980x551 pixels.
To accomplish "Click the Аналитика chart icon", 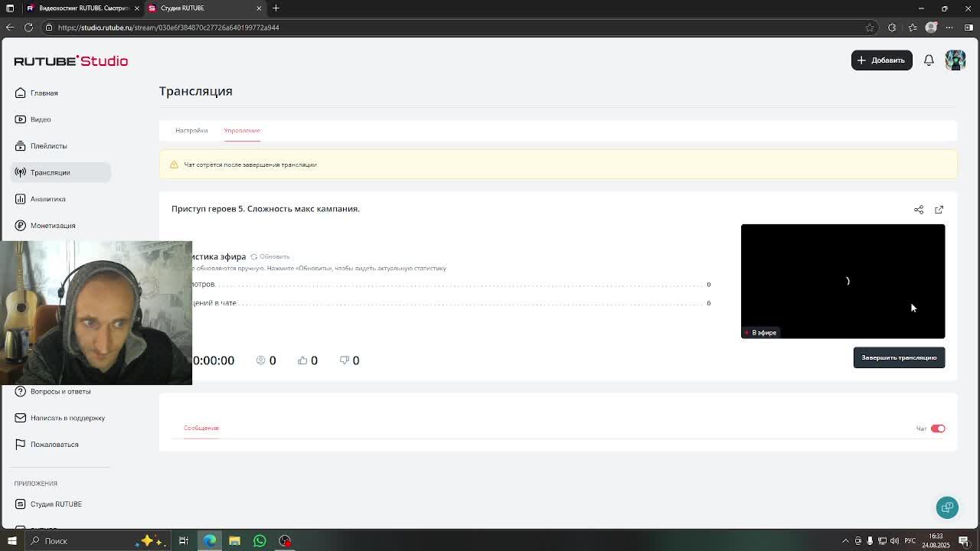I will (x=21, y=199).
